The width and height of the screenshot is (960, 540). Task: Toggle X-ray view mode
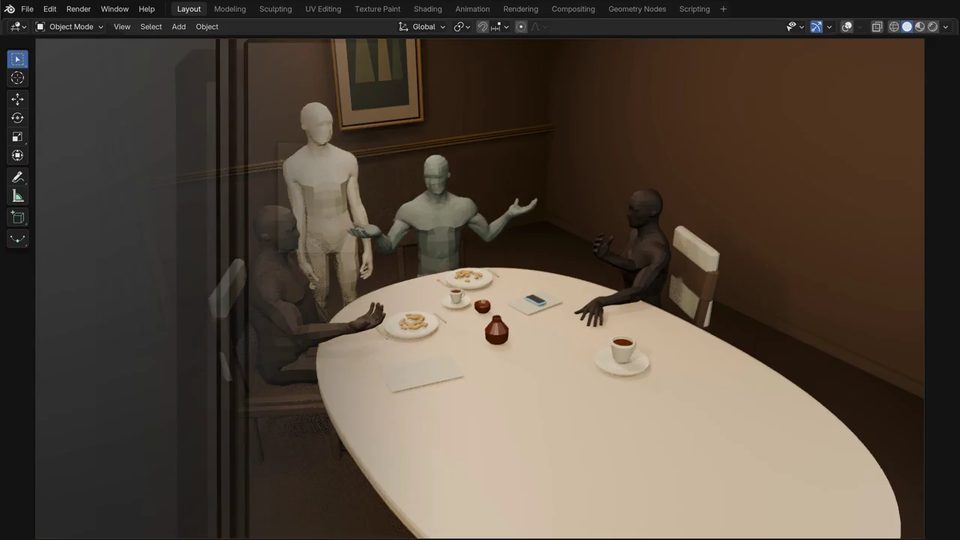coord(877,27)
